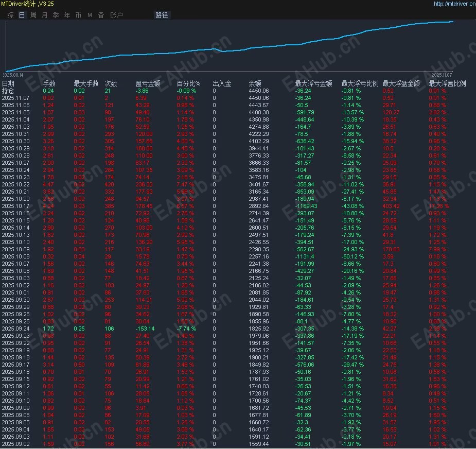This screenshot has height=449, width=476.
Task: Click the 盈亏金额 column header
Action: point(148,83)
